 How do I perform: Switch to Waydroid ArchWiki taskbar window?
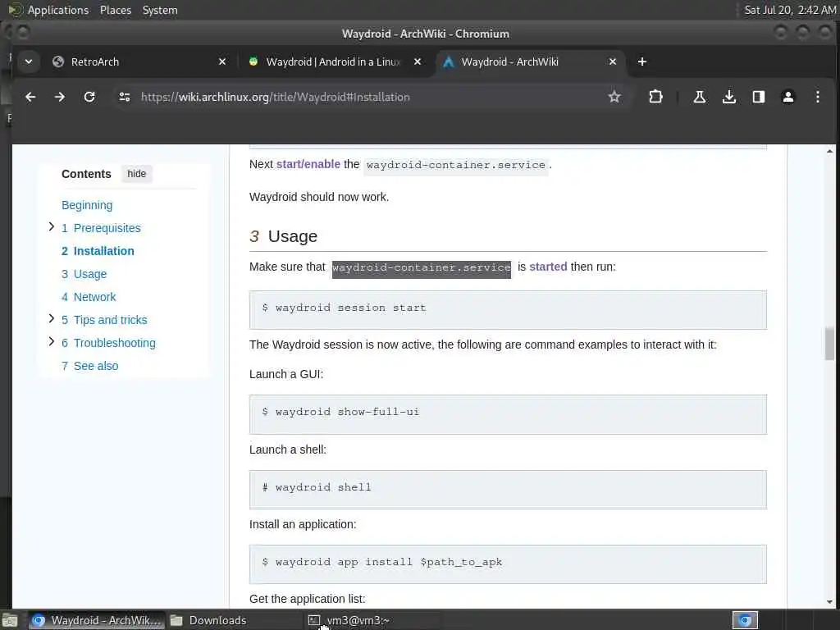click(x=97, y=620)
